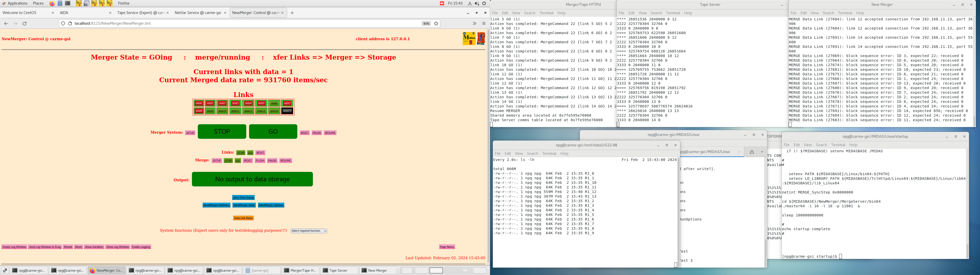
Task: Open the terminal launcher icon in top panel
Action: pos(68,3)
